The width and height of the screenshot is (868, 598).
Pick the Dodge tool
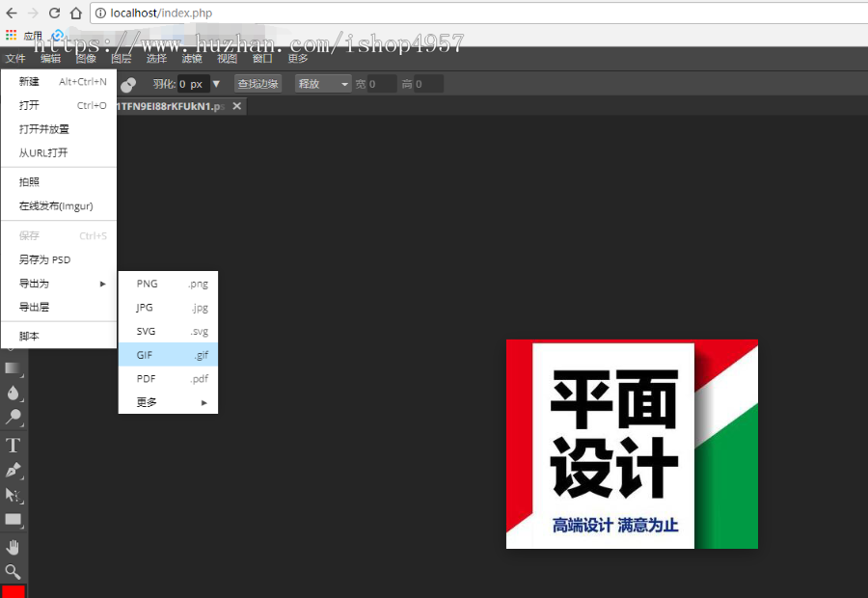click(x=13, y=417)
